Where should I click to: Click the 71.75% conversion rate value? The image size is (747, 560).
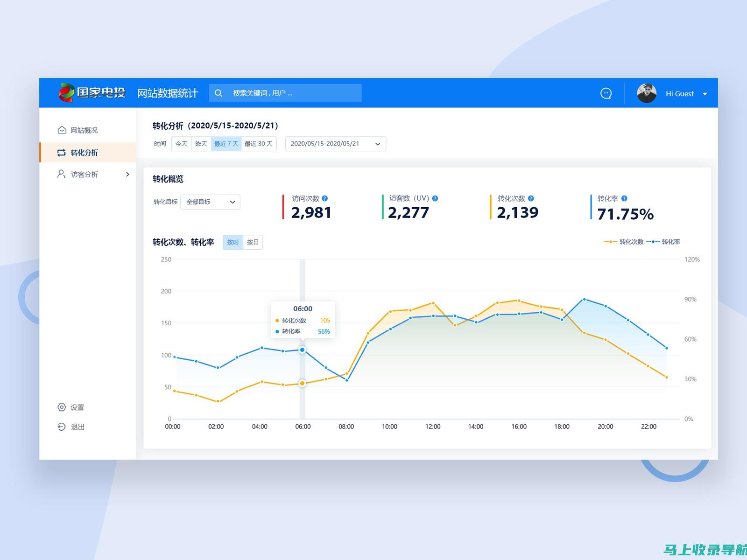pos(626,214)
